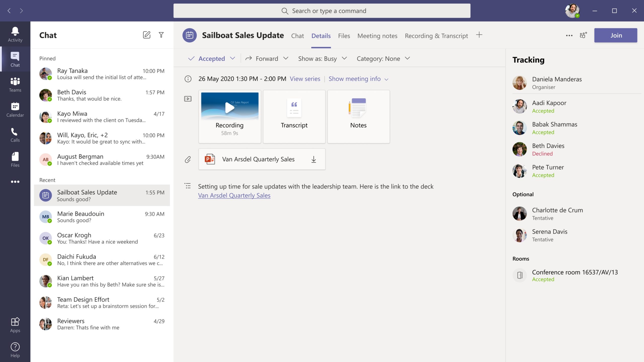Click Join meeting button
Screen dimensions: 644x362
click(615, 35)
